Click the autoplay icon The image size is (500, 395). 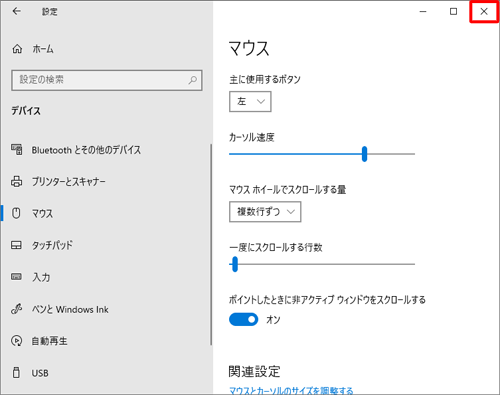pos(17,341)
